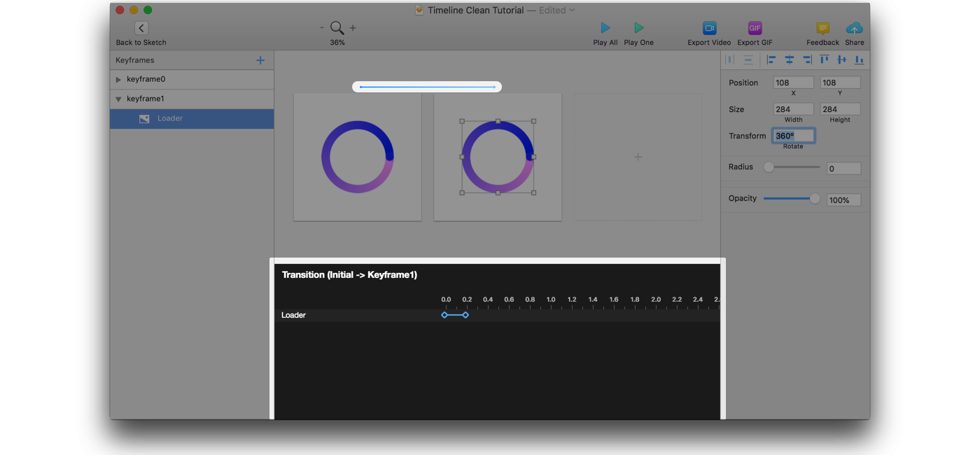980x455 pixels.
Task: Expand the keyframe0 disclosure triangle
Action: [118, 80]
